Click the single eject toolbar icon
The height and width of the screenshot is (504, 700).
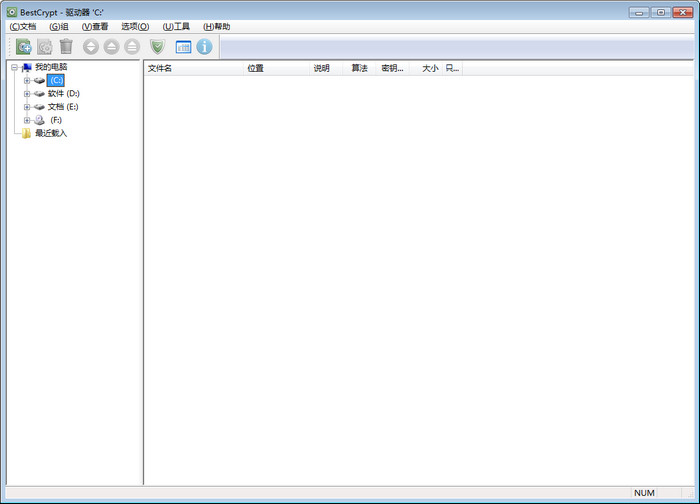[112, 46]
